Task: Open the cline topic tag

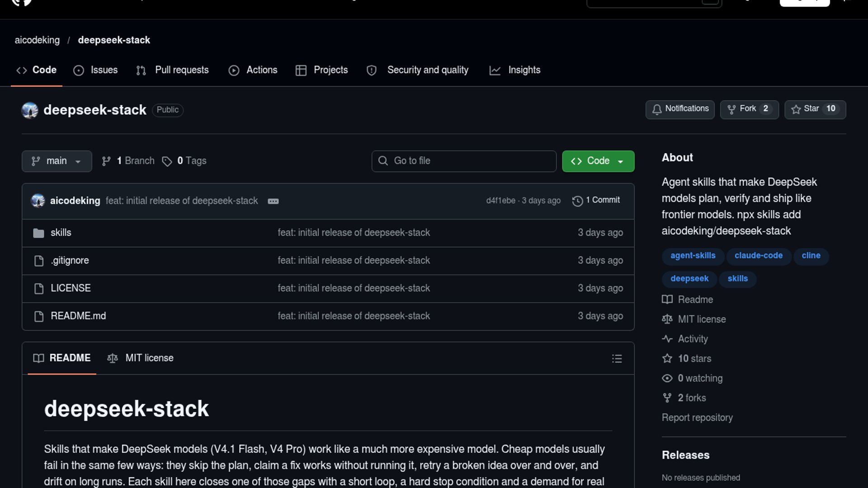Action: [x=811, y=256]
